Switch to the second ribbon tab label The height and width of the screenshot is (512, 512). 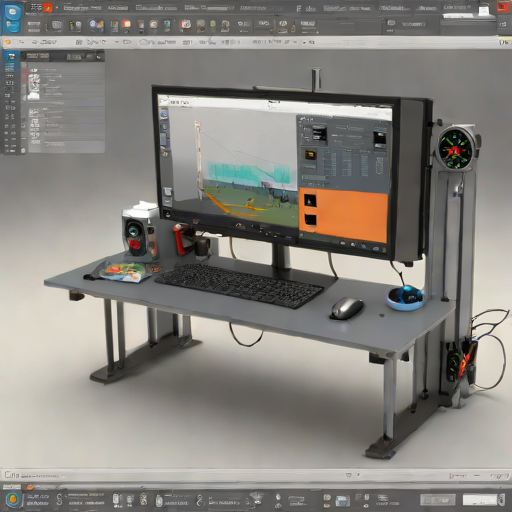pyautogui.click(x=118, y=8)
